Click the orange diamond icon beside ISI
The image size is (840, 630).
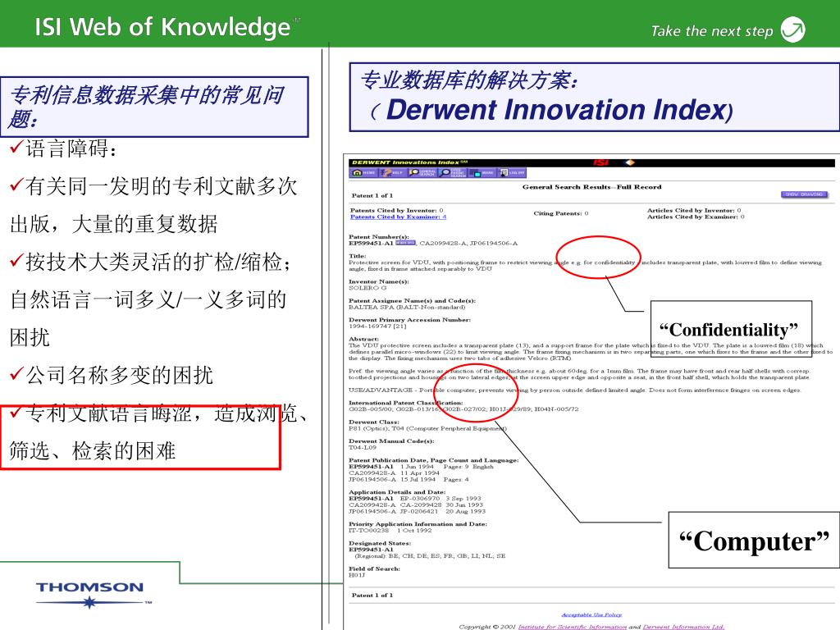[630, 162]
